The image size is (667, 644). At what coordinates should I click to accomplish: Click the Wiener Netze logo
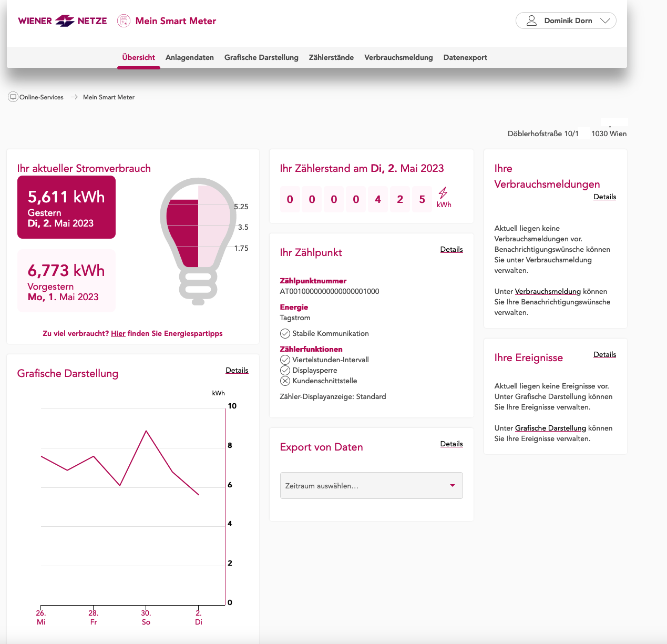62,21
